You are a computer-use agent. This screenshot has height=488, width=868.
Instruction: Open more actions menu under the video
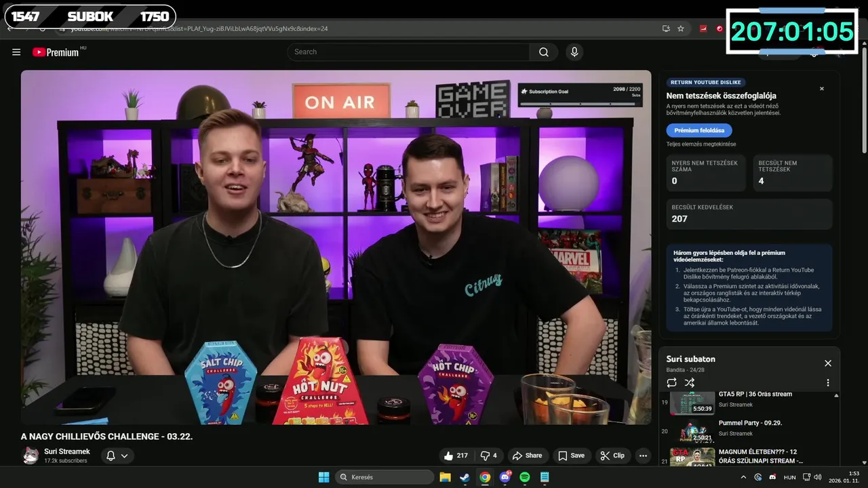pos(643,455)
